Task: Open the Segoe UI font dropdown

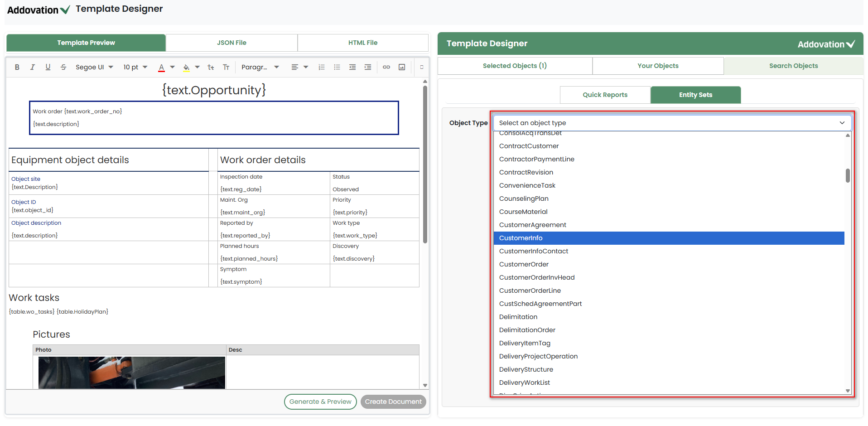Action: (x=94, y=67)
